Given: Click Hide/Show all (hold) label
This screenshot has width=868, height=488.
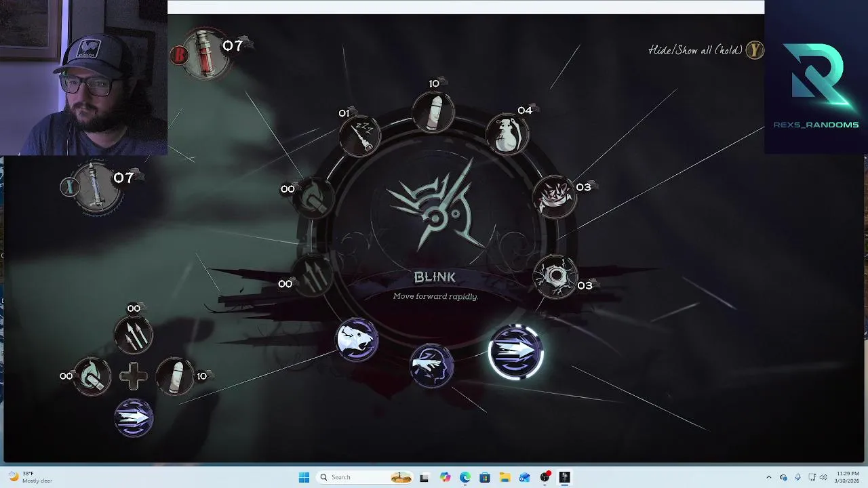Looking at the screenshot, I should click(695, 50).
